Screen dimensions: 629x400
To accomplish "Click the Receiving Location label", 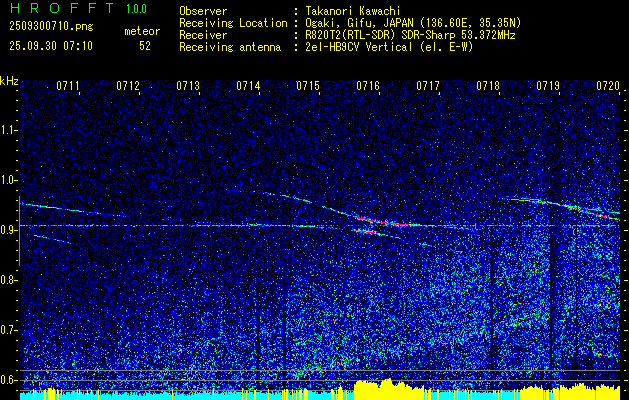I will [x=233, y=23].
